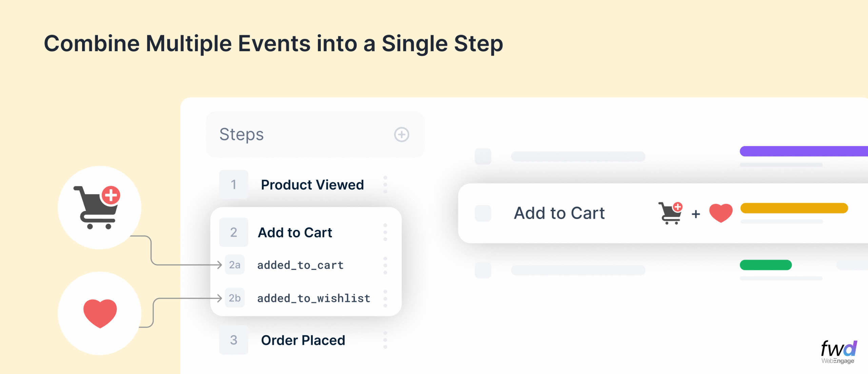Click the green funnel bar

[766, 265]
